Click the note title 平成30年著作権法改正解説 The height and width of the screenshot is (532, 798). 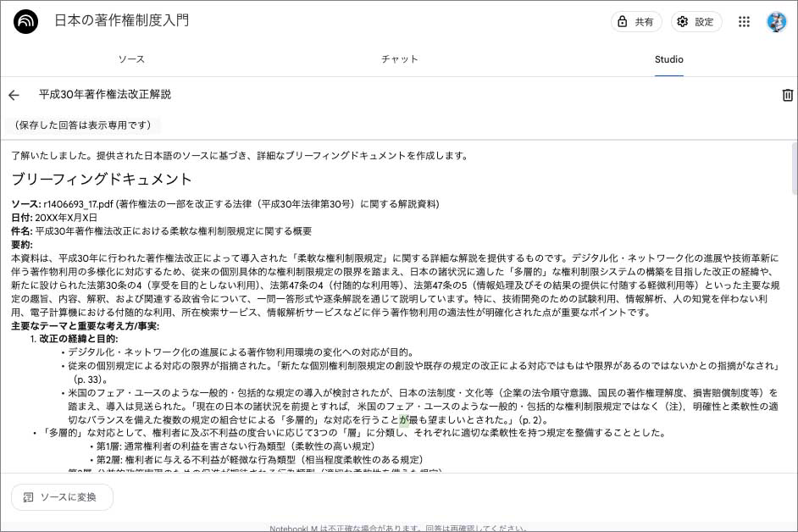pyautogui.click(x=105, y=95)
